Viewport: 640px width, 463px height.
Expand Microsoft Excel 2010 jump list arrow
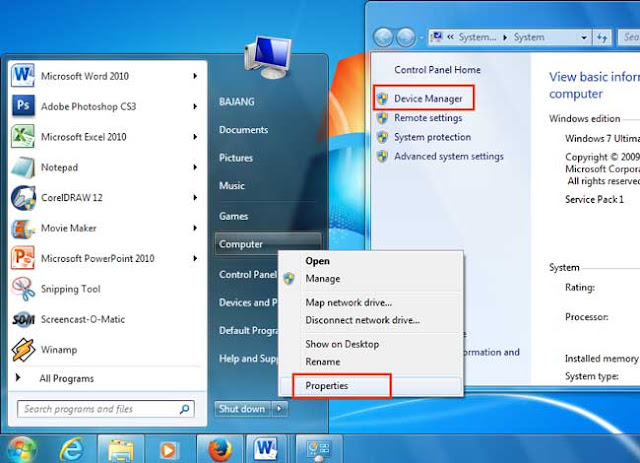coord(195,137)
